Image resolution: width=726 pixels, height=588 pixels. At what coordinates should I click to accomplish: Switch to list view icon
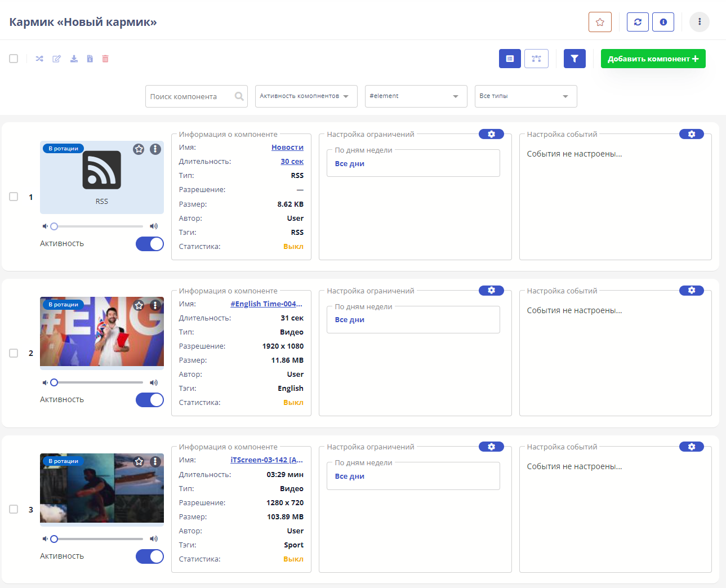(x=510, y=59)
